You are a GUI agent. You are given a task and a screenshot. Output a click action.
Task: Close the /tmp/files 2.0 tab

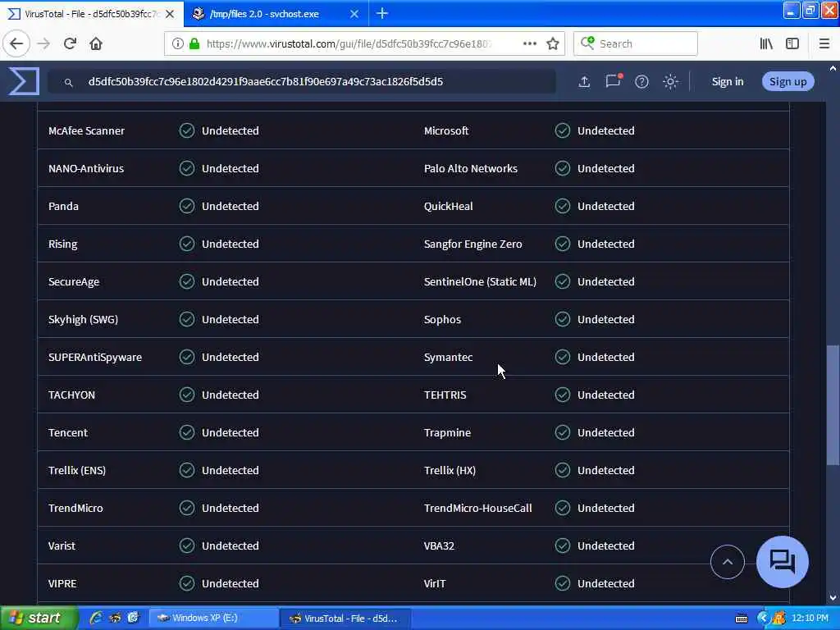354,14
